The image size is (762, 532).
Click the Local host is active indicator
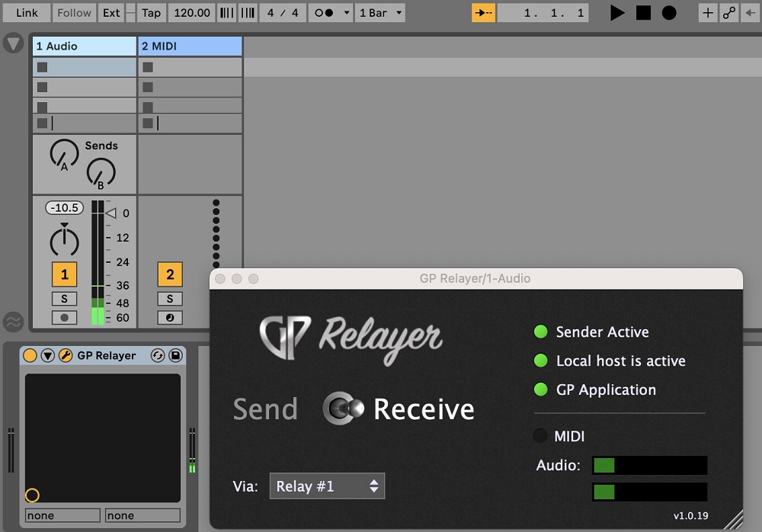[541, 361]
